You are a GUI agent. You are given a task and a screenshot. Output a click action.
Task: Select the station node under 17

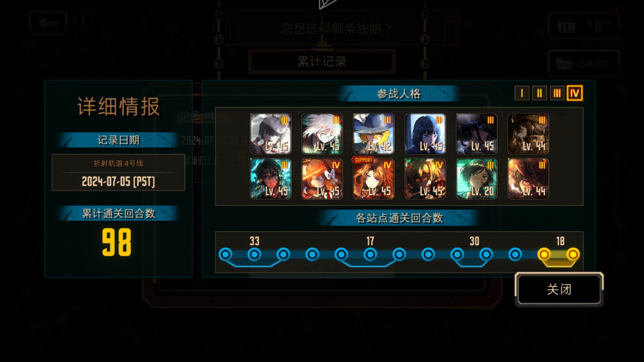pyautogui.click(x=370, y=254)
